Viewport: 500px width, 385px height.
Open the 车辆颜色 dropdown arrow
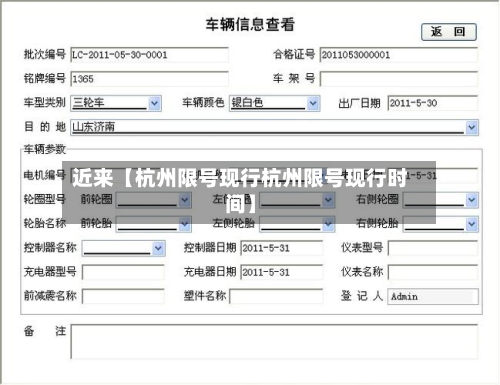coord(313,103)
